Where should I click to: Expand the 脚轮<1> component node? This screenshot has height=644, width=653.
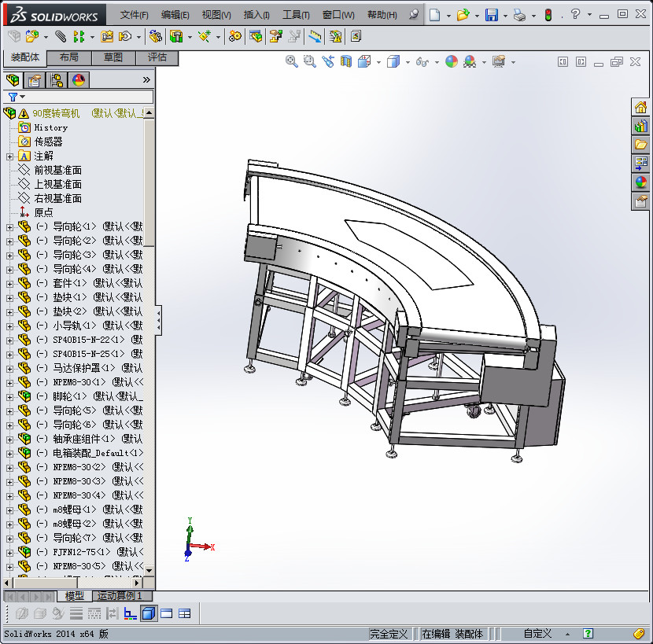tap(10, 397)
